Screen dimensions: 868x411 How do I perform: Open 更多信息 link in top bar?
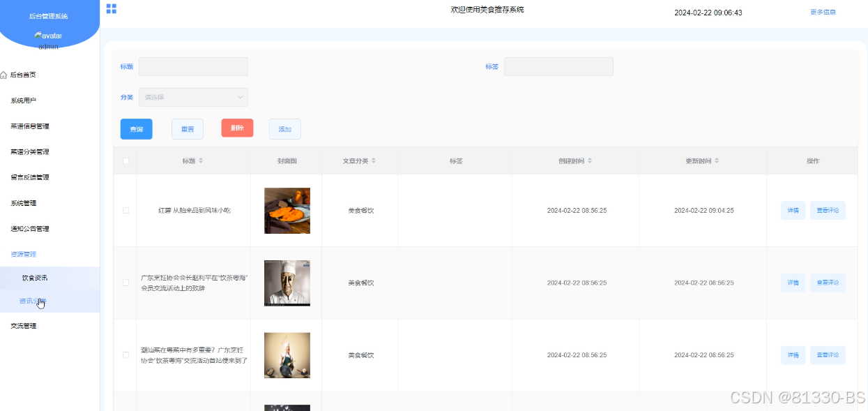point(823,12)
